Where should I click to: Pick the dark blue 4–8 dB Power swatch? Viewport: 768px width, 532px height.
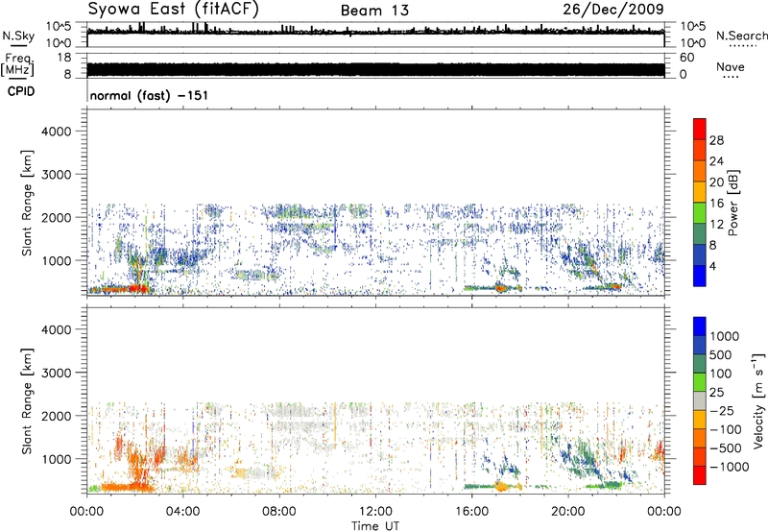tap(700, 255)
